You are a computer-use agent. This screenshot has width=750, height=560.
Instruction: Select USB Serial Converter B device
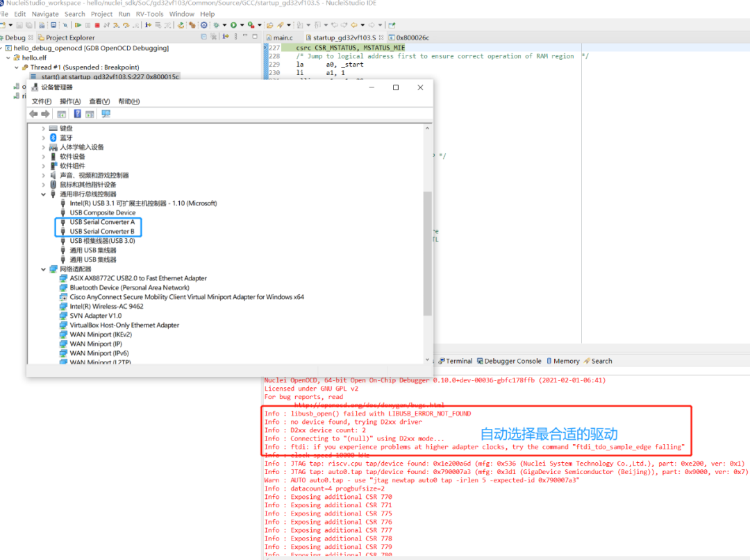(x=102, y=231)
